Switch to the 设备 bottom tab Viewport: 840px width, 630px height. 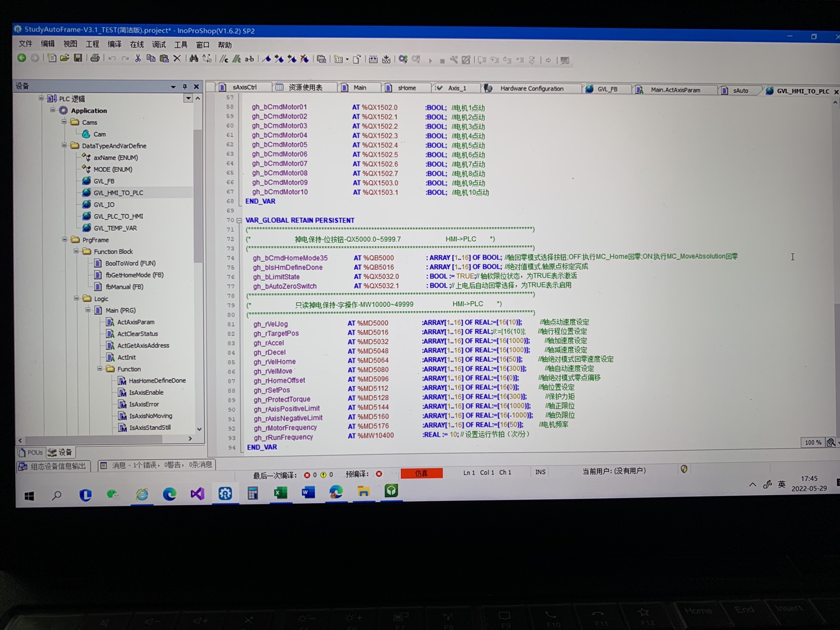pos(60,452)
